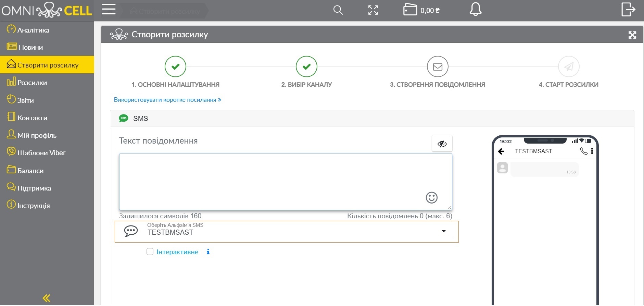This screenshot has height=306, width=644.
Task: Click the message text area
Action: coord(286,182)
